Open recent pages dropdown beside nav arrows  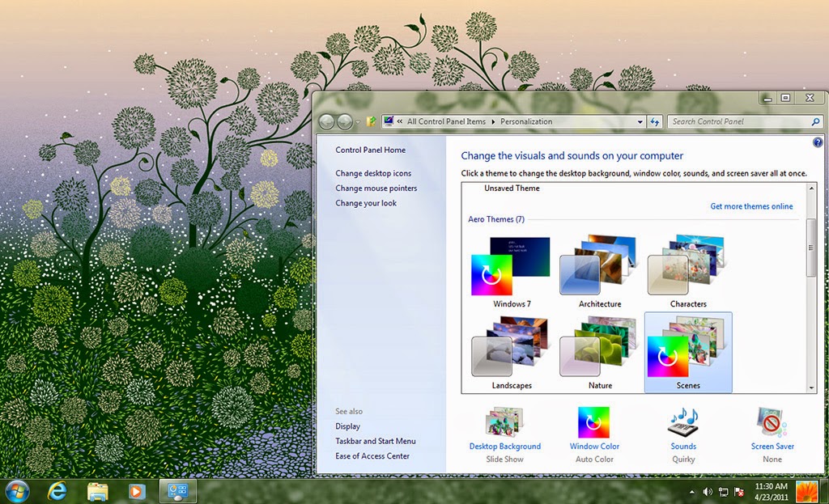click(x=357, y=122)
